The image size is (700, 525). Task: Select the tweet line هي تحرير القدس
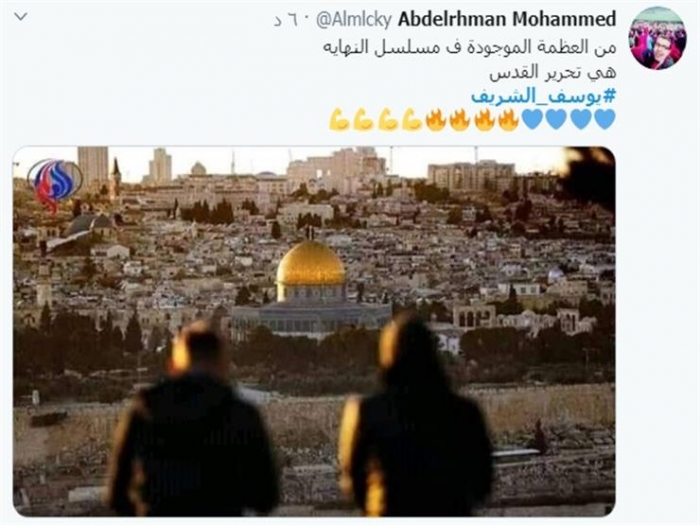(553, 72)
